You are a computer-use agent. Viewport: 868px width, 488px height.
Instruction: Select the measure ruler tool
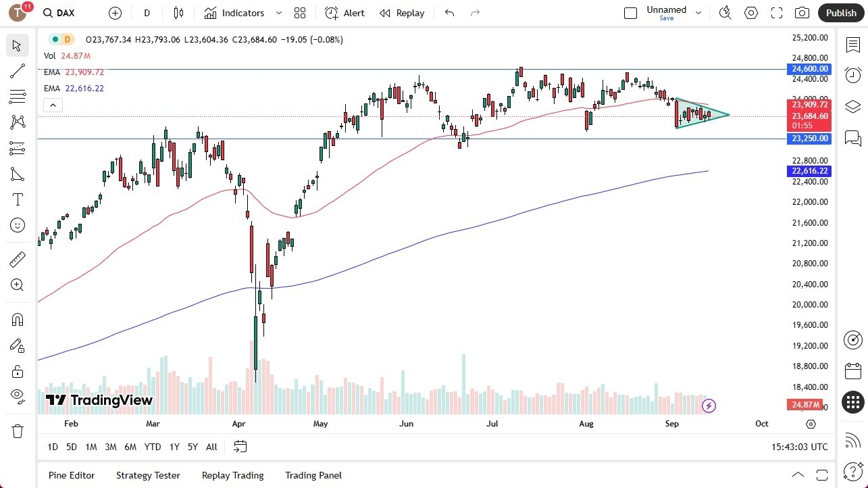click(x=17, y=259)
